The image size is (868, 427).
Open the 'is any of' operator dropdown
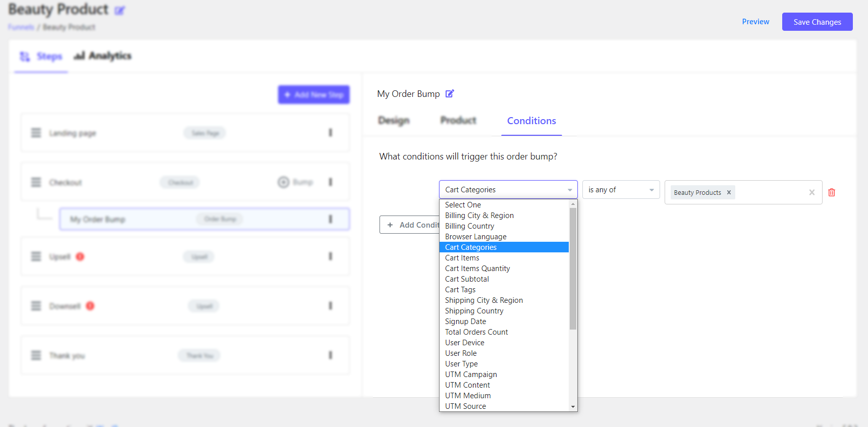pyautogui.click(x=621, y=190)
